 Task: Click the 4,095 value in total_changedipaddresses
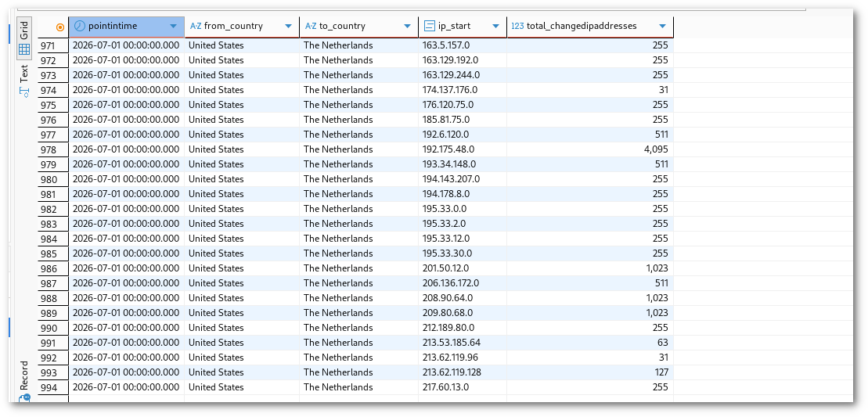pos(656,149)
